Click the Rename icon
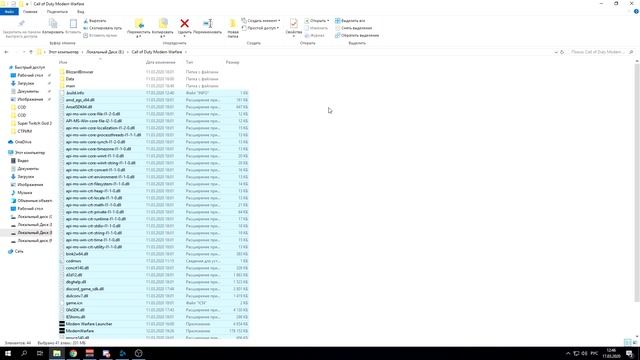This screenshot has height=360, width=640. click(208, 24)
